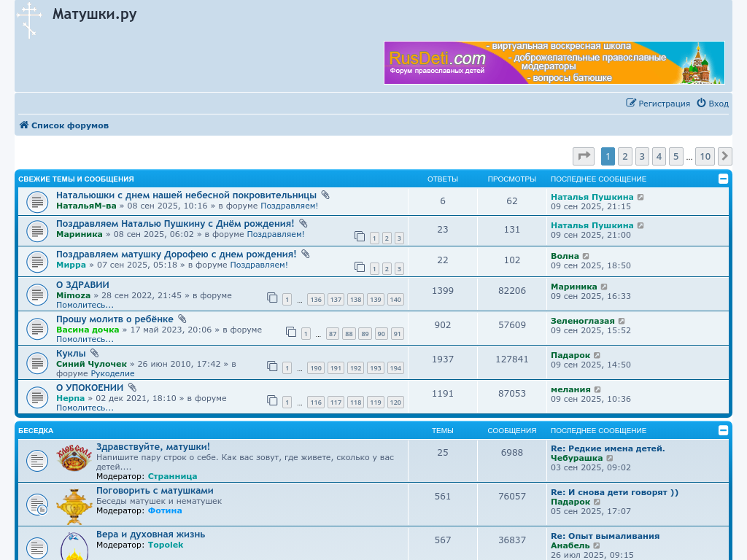This screenshot has width=747, height=560.
Task: Go to page 2 in pagination
Action: tap(624, 156)
